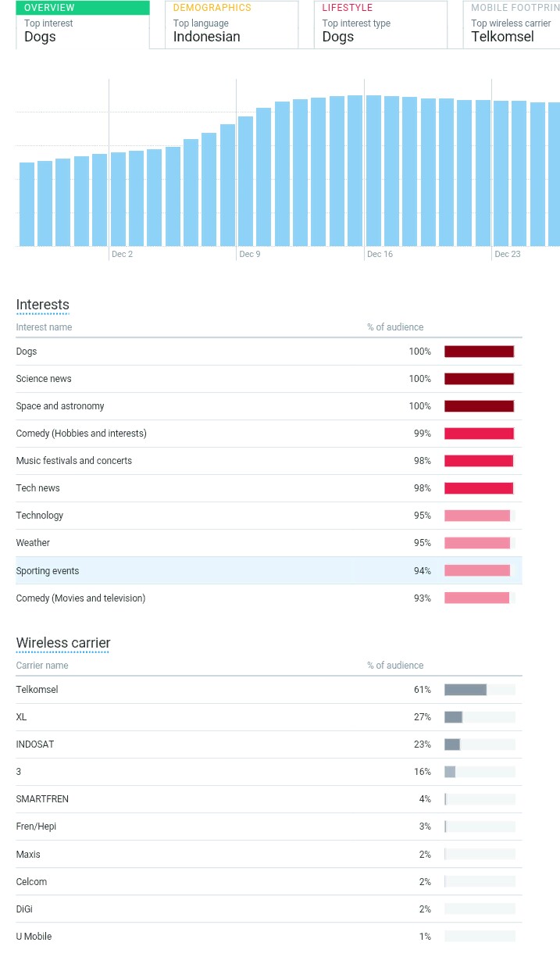Click the Science news percentage bar

[x=480, y=379]
